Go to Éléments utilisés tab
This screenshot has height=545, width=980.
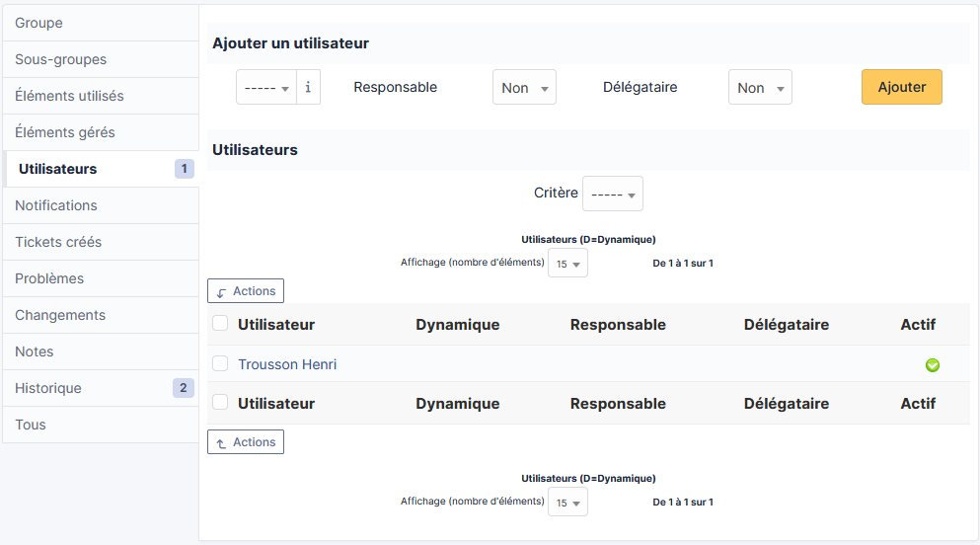tap(101, 96)
